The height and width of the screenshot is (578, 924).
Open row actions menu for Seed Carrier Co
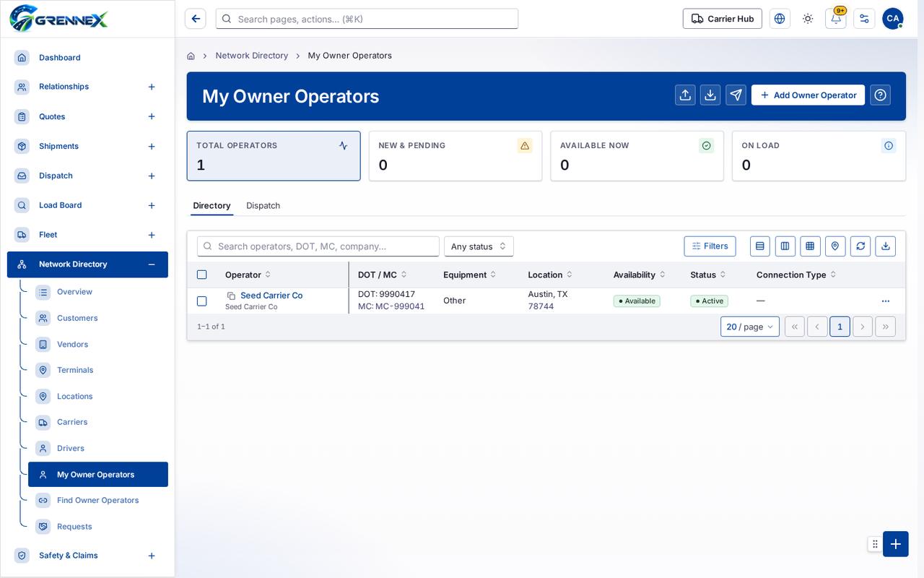(886, 301)
